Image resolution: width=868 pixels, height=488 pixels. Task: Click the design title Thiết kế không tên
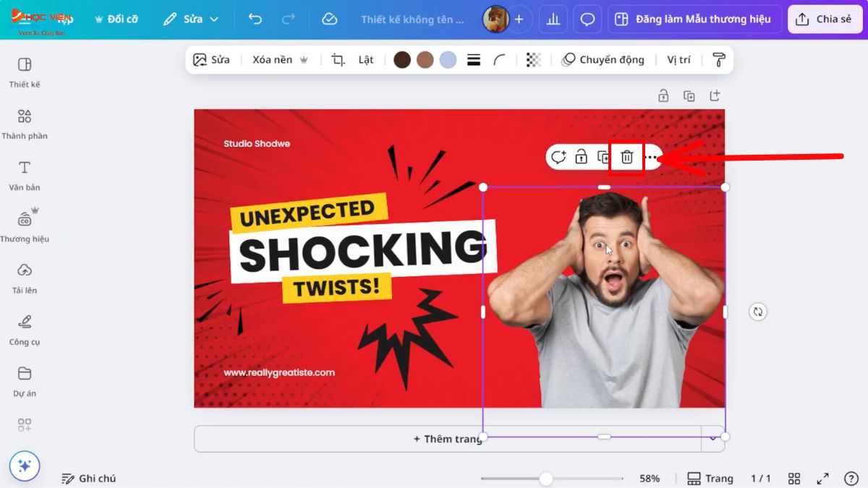pos(413,20)
